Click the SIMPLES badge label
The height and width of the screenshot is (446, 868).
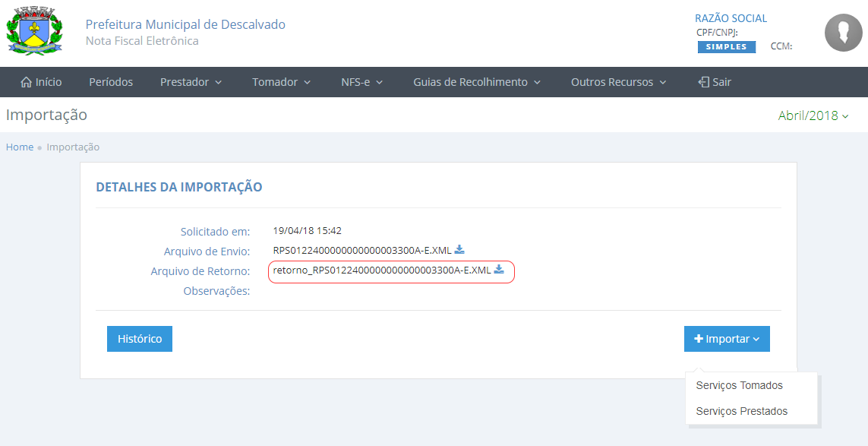(727, 47)
